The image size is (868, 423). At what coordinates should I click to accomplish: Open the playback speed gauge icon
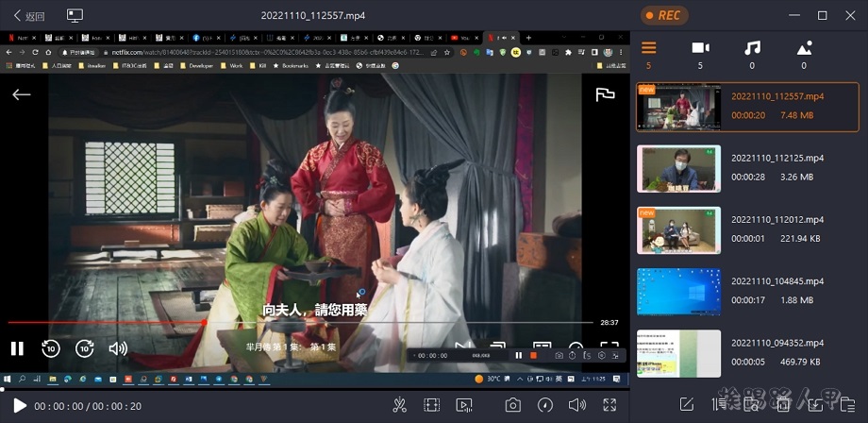(x=544, y=405)
